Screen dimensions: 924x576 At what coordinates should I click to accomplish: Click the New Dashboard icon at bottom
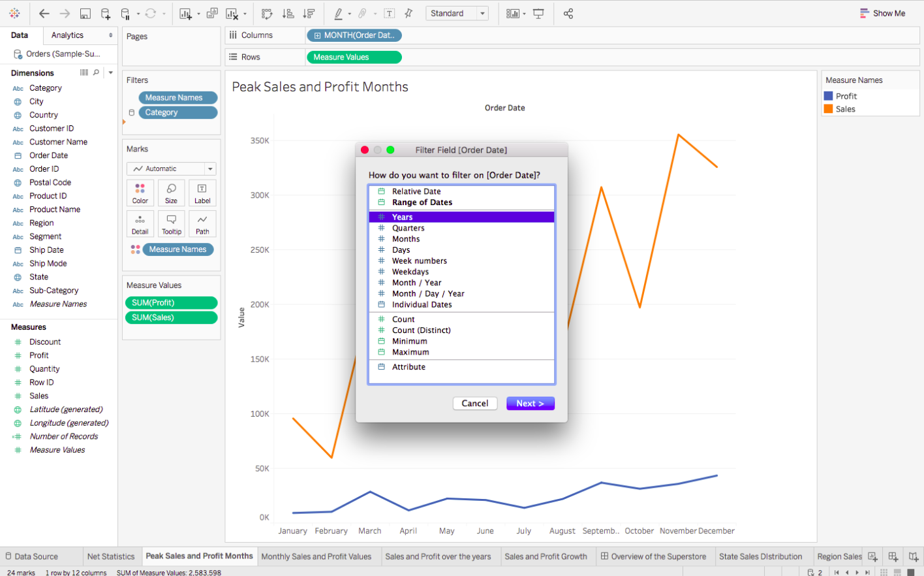[893, 556]
